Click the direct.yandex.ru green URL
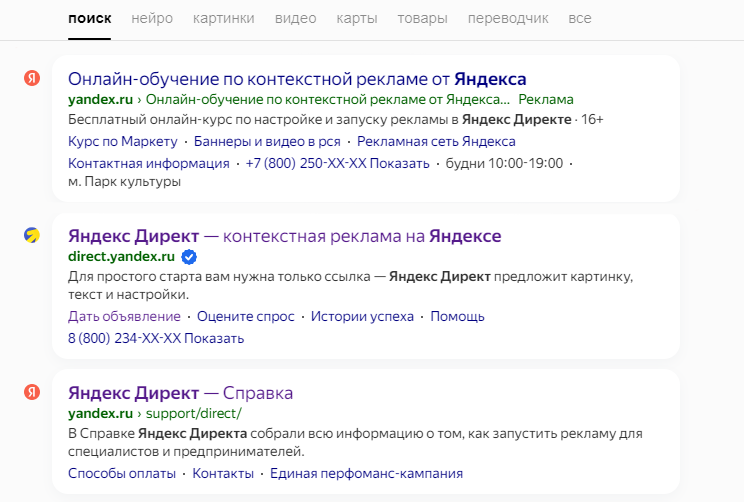The height and width of the screenshot is (502, 744). point(121,257)
